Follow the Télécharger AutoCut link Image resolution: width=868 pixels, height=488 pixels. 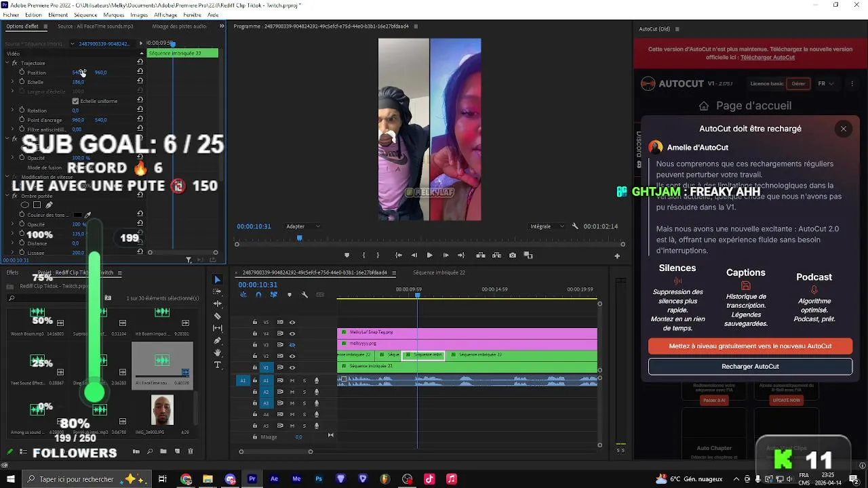[768, 58]
